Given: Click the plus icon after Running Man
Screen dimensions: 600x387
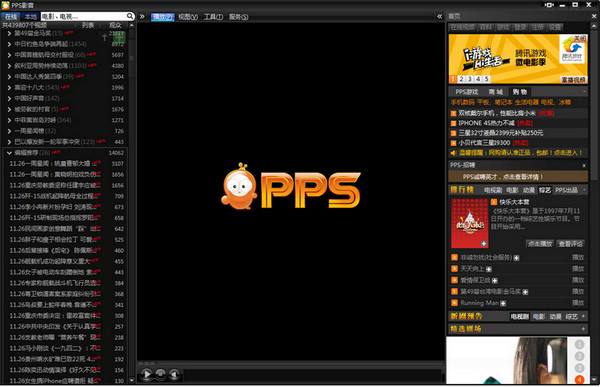Looking at the screenshot, I should click(503, 304).
